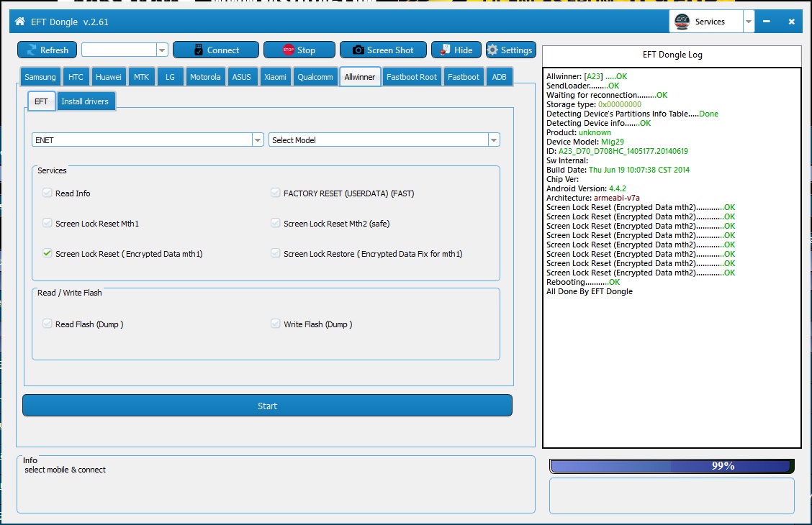
Task: Enable Screen Lock Restore Encrypted Data Fix
Action: click(x=275, y=253)
